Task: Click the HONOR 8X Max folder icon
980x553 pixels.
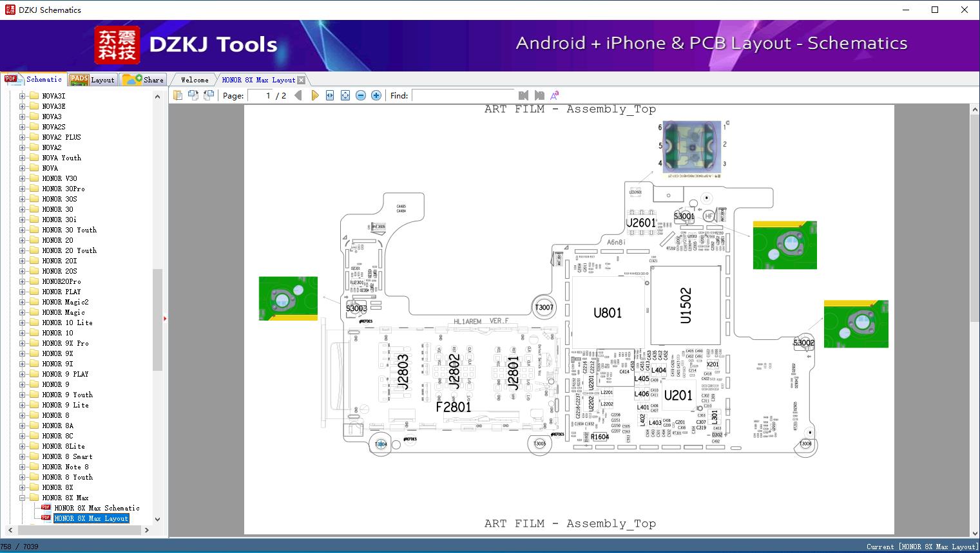Action: (x=34, y=498)
